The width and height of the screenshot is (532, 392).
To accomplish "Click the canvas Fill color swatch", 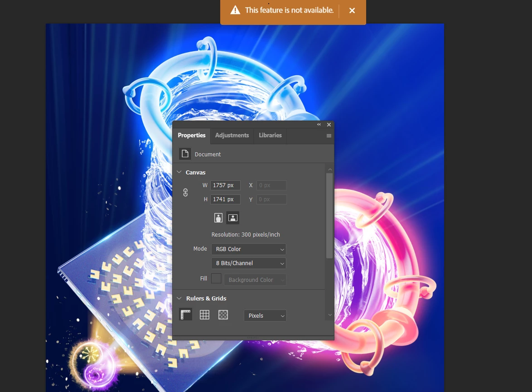I will pos(216,279).
